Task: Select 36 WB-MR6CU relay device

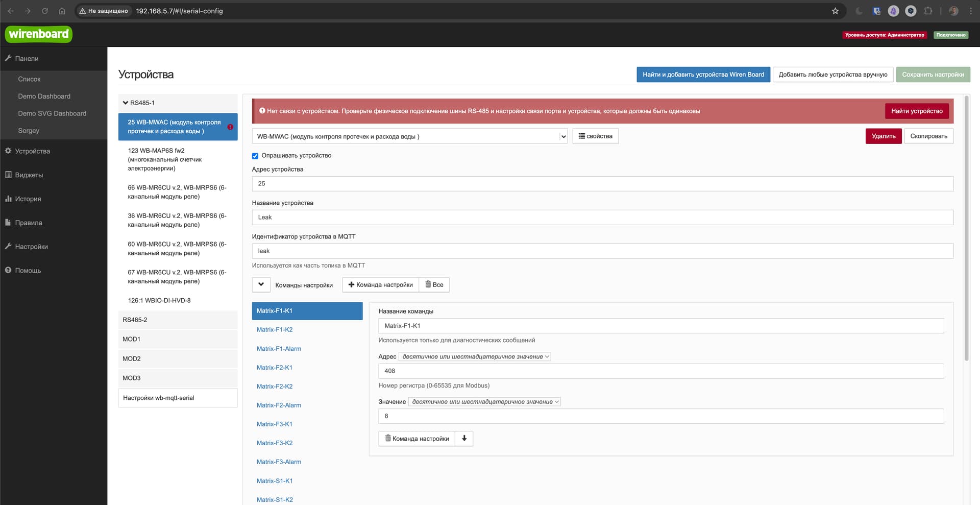Action: [x=178, y=220]
